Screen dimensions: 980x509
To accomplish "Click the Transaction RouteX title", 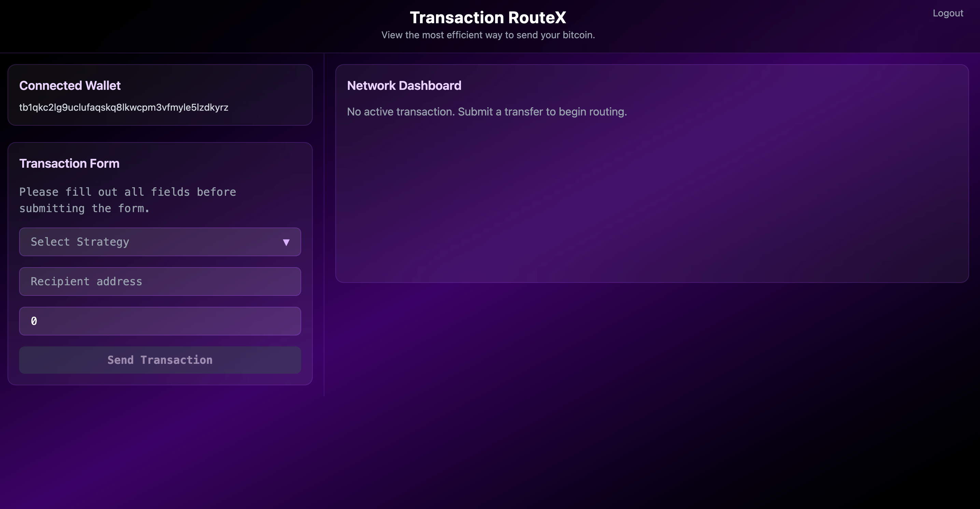I will click(488, 17).
